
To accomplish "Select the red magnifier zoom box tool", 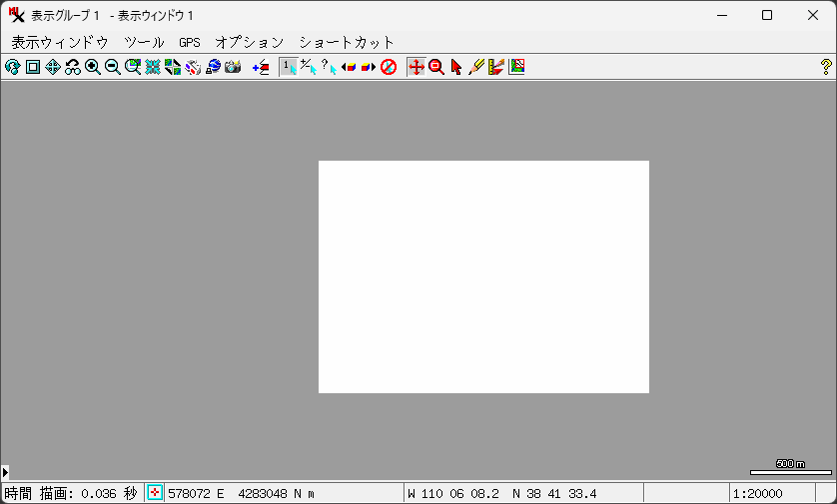I will [x=436, y=67].
